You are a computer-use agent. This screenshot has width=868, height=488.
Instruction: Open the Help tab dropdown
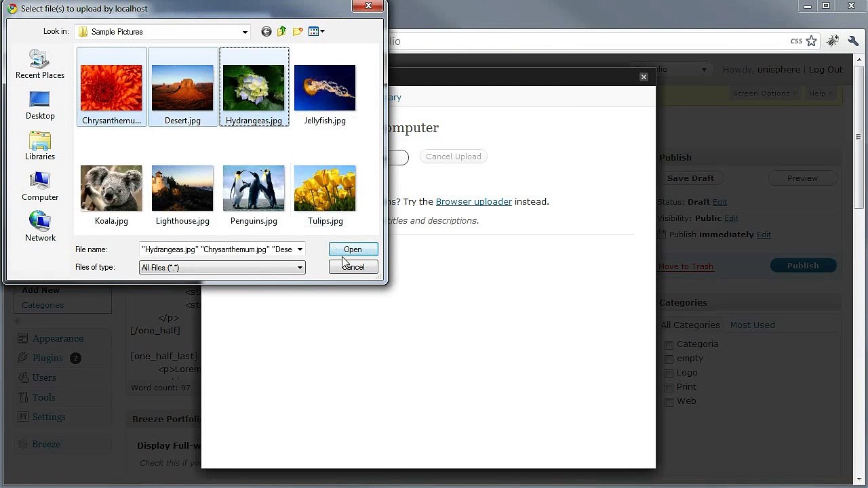pos(821,94)
